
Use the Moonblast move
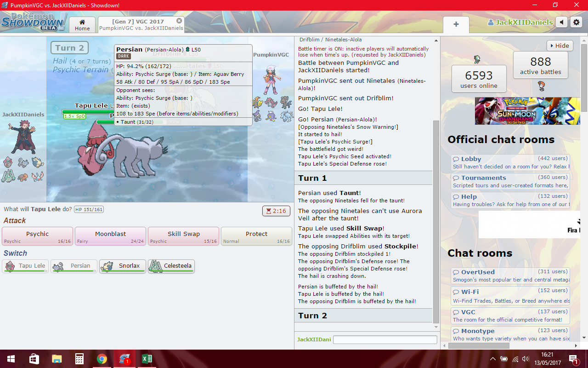110,236
